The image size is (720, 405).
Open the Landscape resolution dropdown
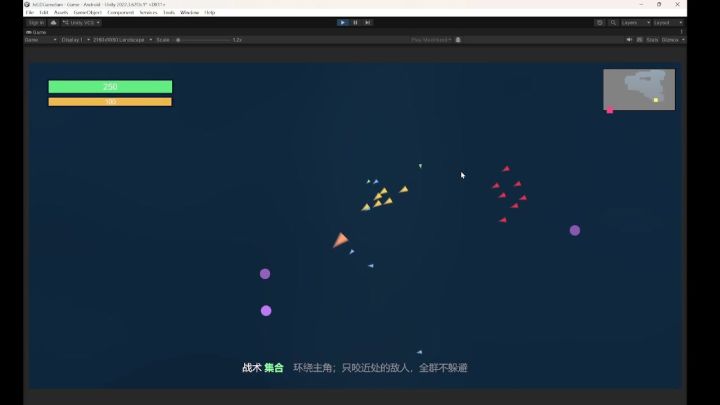[122, 40]
